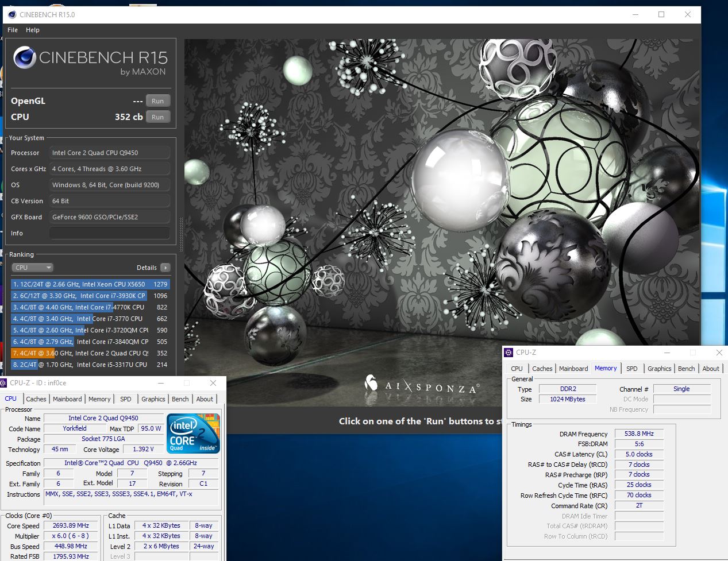
Task: Click the Channel # value Single
Action: pos(681,389)
